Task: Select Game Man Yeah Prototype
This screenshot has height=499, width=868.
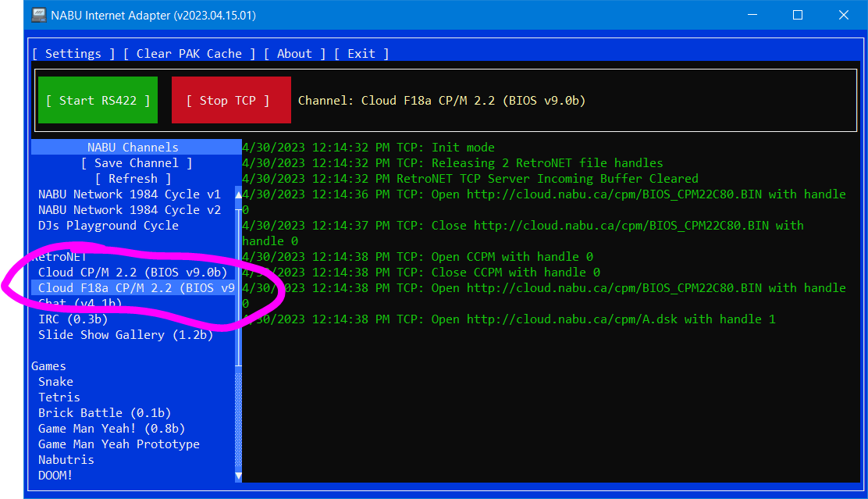Action: (119, 444)
